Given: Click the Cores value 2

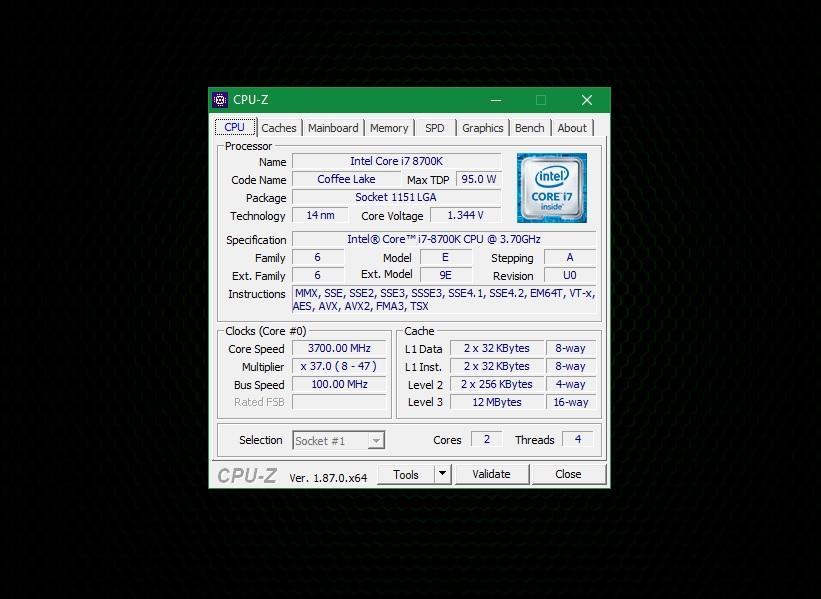Looking at the screenshot, I should tap(486, 439).
